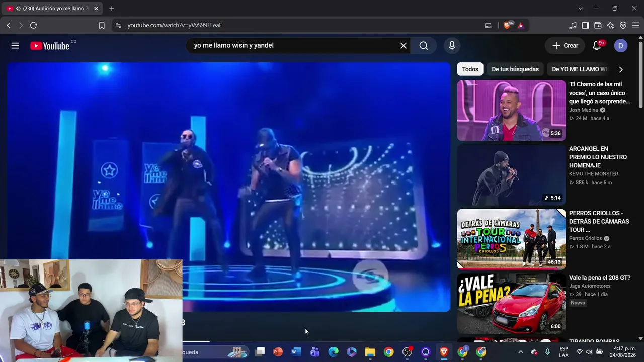Image resolution: width=644 pixels, height=362 pixels.
Task: Open File Explorer from the taskbar
Action: coord(370,352)
